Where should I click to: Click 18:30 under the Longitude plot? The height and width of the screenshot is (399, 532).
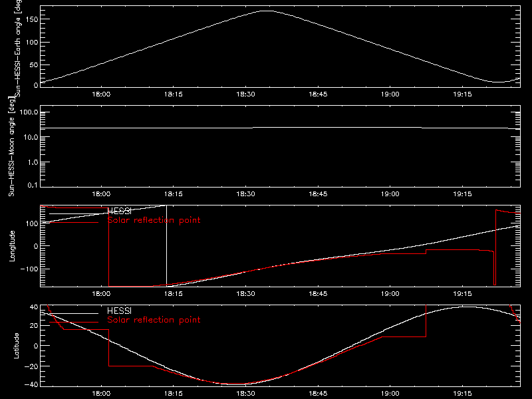[x=245, y=293]
